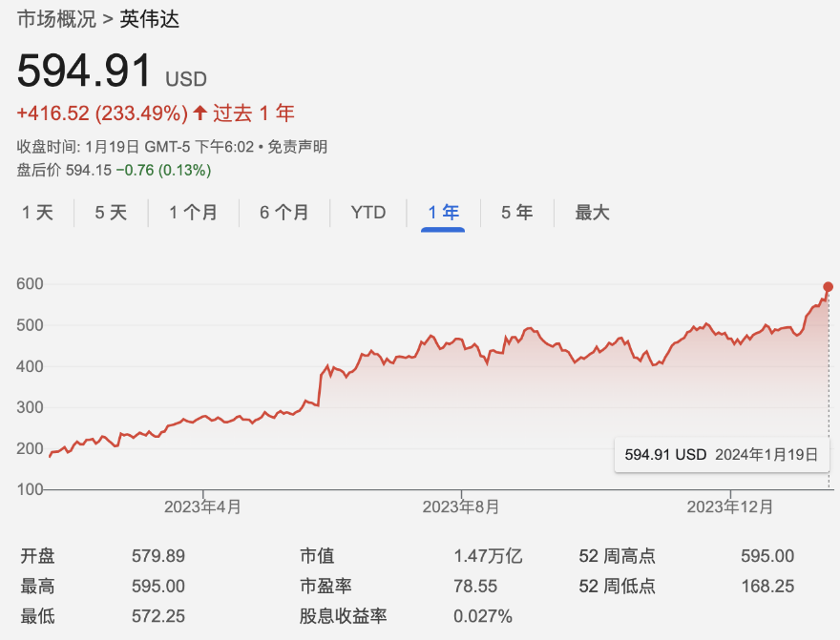840x640 pixels.
Task: Open the 市场概况 breadcrumb link
Action: pos(56,19)
